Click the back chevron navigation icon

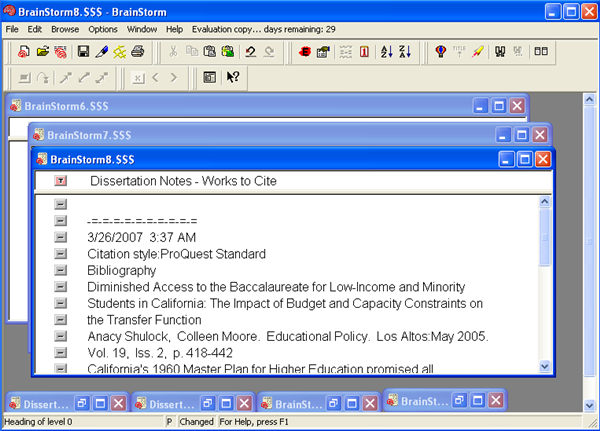(x=155, y=78)
